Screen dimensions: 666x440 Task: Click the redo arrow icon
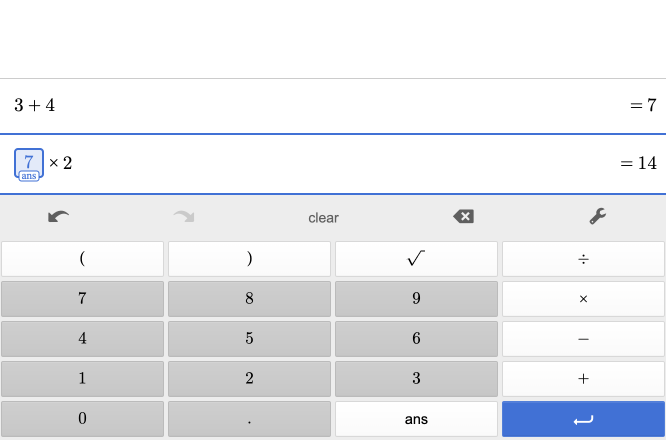coord(183,216)
